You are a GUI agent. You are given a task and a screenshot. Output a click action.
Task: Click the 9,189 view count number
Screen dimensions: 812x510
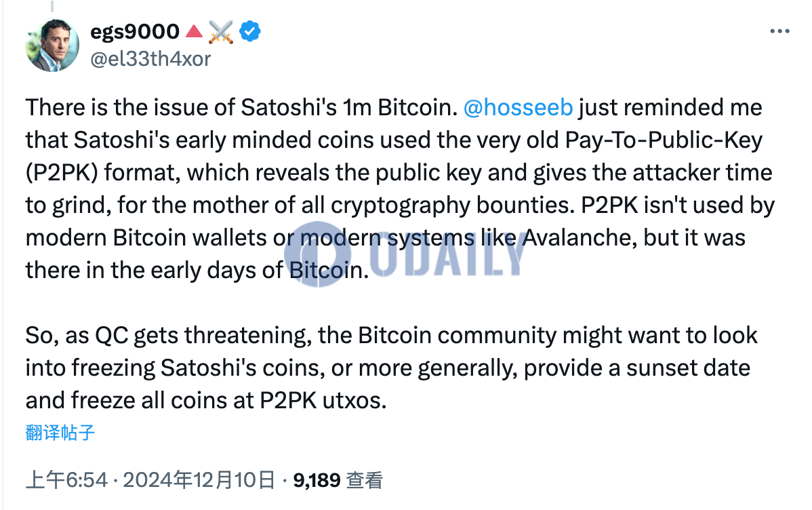tap(317, 480)
